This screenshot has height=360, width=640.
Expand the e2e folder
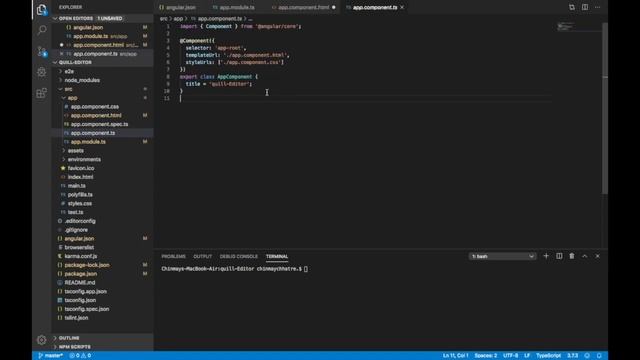click(60, 71)
